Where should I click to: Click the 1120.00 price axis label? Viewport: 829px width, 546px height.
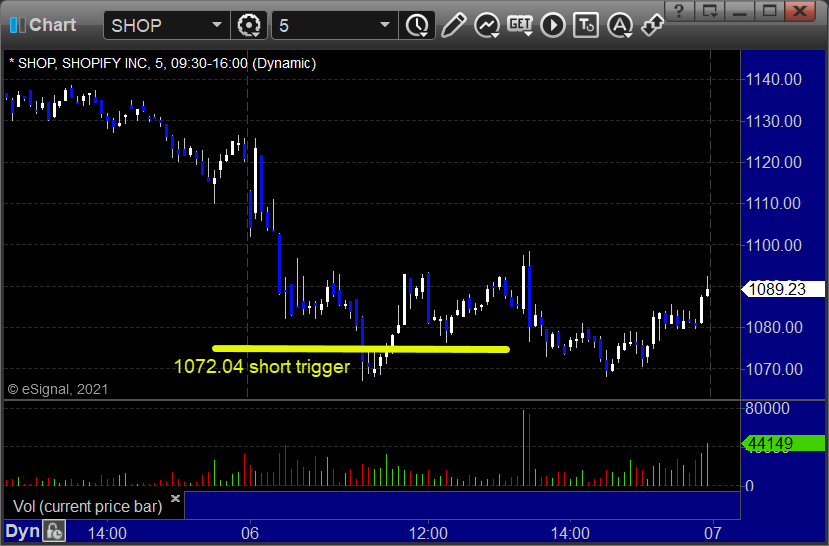(773, 162)
